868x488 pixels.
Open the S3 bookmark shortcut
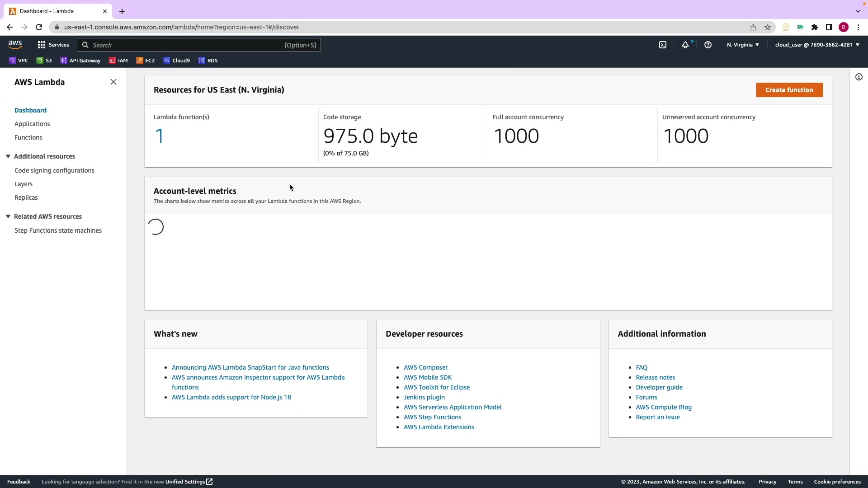pos(44,61)
